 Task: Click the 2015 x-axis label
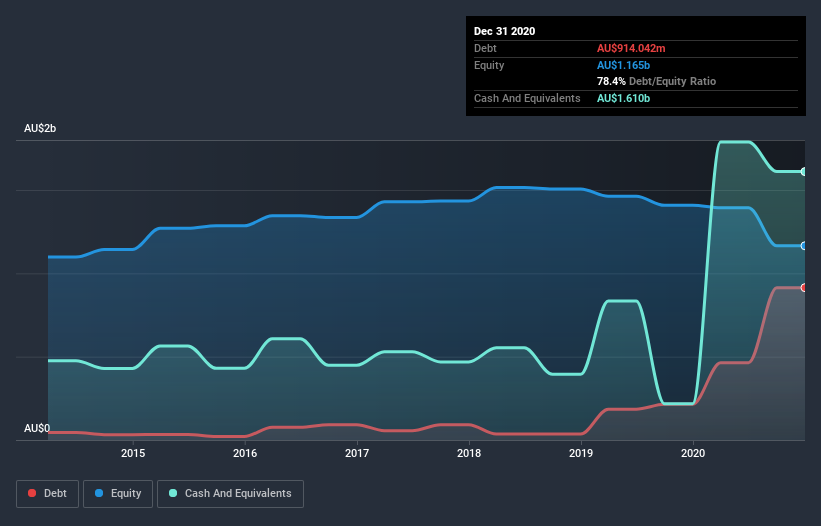(x=133, y=453)
